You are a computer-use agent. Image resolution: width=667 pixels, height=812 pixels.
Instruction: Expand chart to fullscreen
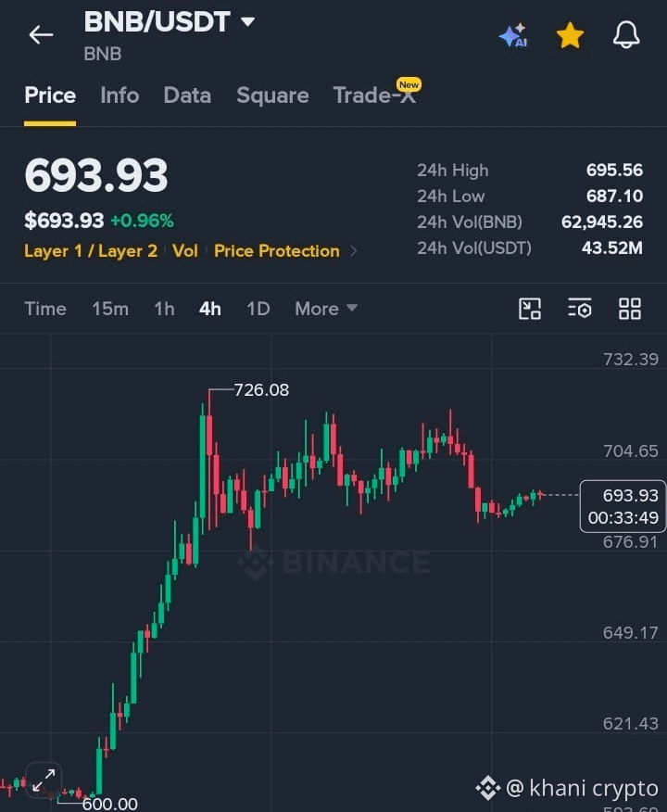point(44,780)
